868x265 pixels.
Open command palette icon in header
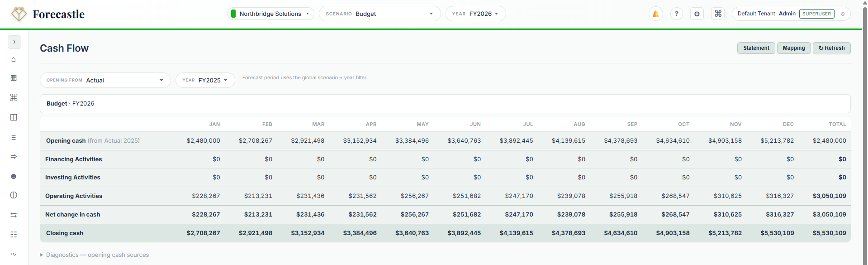718,14
